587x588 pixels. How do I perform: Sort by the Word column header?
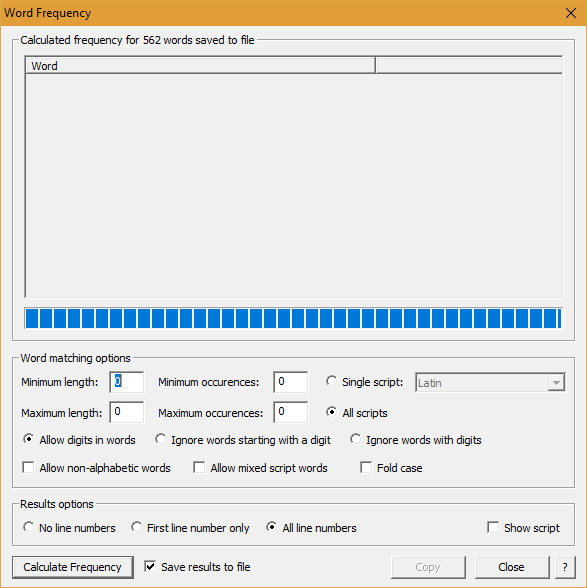(201, 66)
